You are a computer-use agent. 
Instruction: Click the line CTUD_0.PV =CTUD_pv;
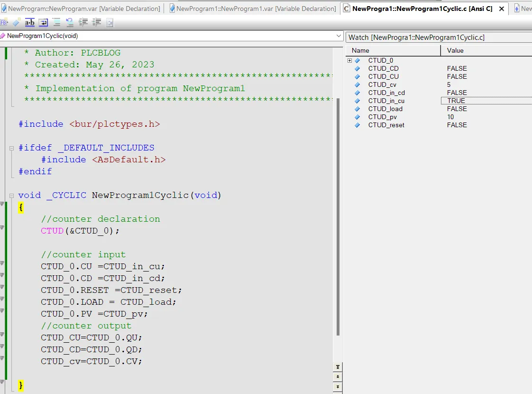tap(94, 314)
